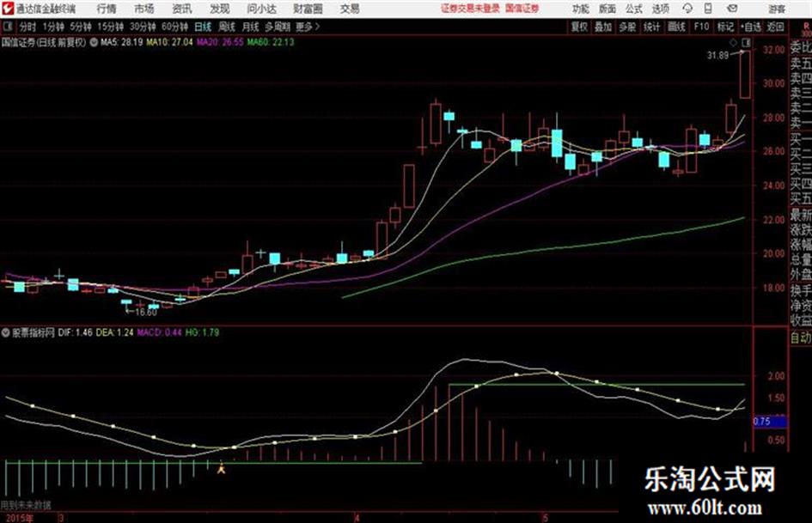Open the 发现 menu

point(220,9)
